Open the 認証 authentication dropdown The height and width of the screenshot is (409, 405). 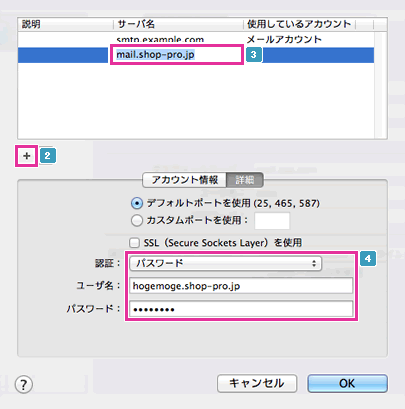tap(225, 263)
